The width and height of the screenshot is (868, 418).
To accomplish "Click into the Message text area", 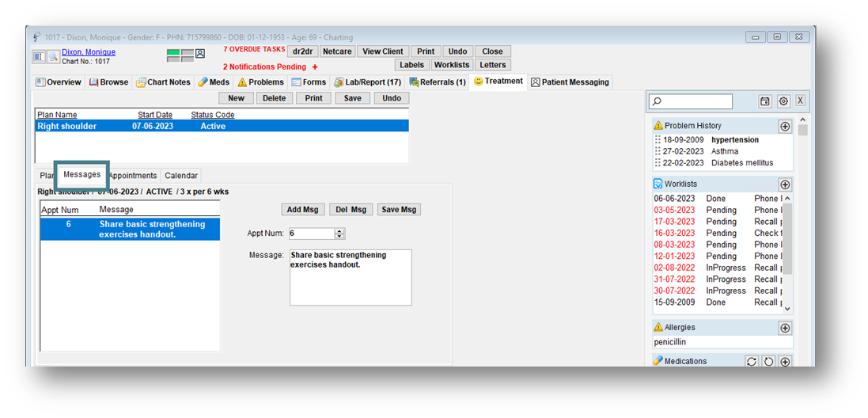I will [x=351, y=277].
